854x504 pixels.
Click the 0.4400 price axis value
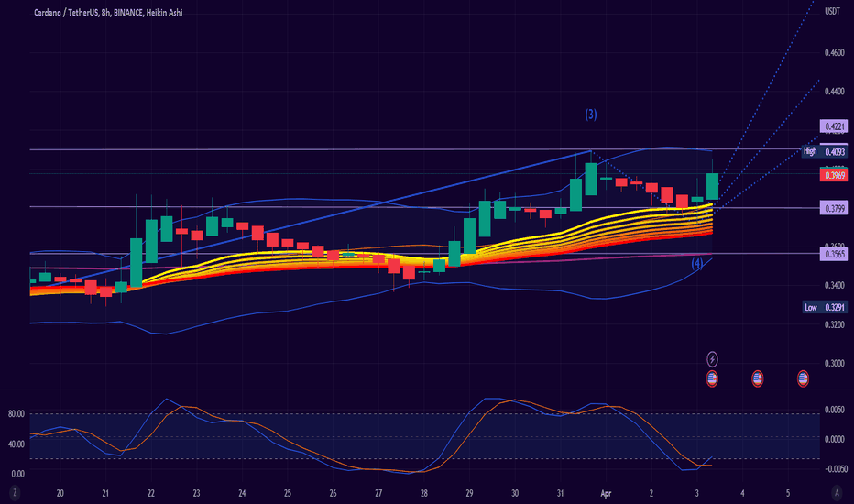click(x=835, y=92)
